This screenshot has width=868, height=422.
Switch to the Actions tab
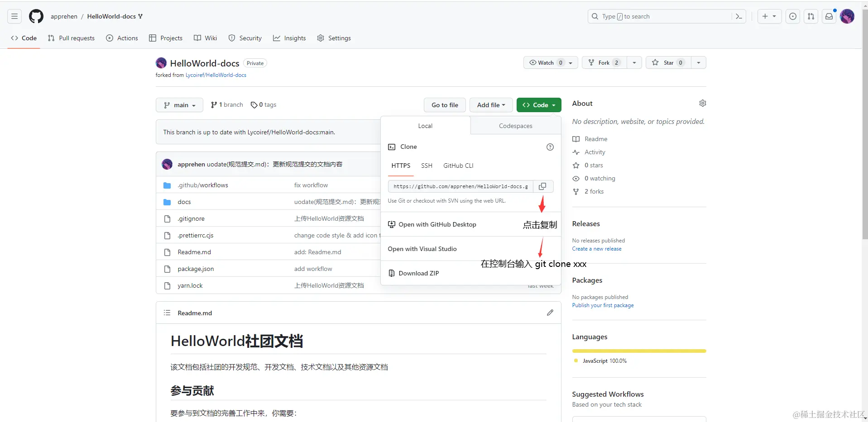click(x=122, y=38)
